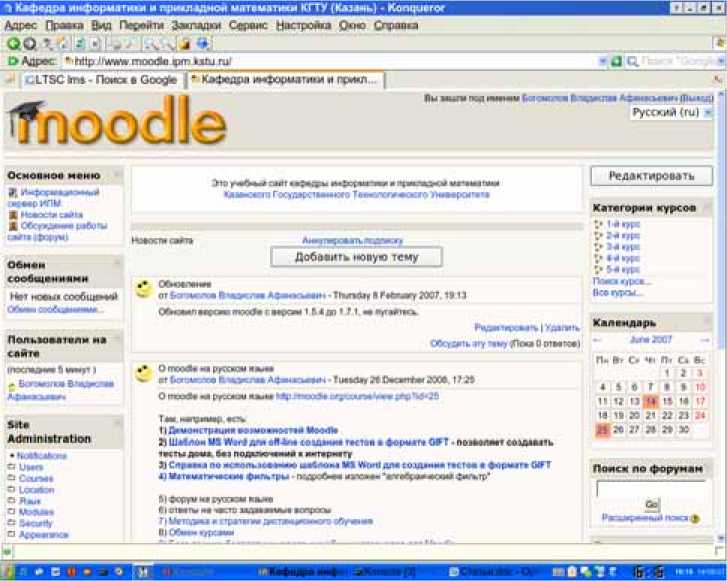Screen dimensions: 727x581
Task: Click the security lock toolbar icon
Action: (185, 44)
